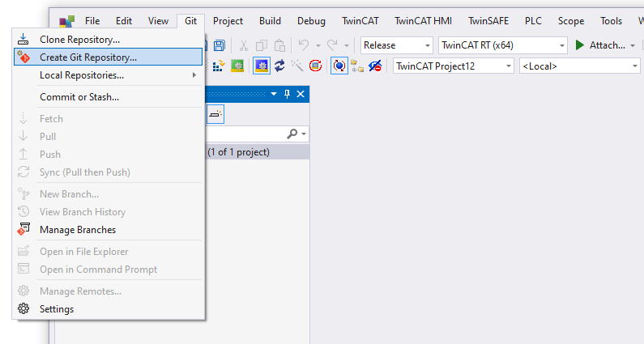Open the <Local> target system dropdown
The width and height of the screenshot is (644, 344).
coord(579,66)
